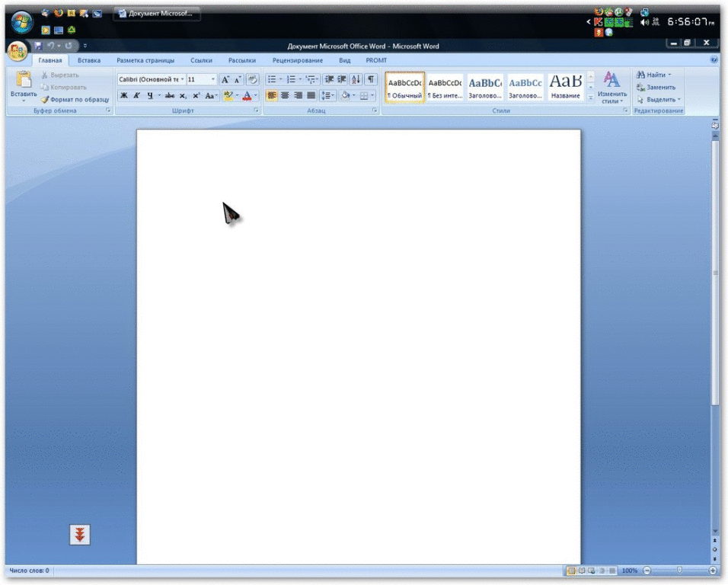728x585 pixels.
Task: Zoom out with the minus button
Action: (x=647, y=571)
